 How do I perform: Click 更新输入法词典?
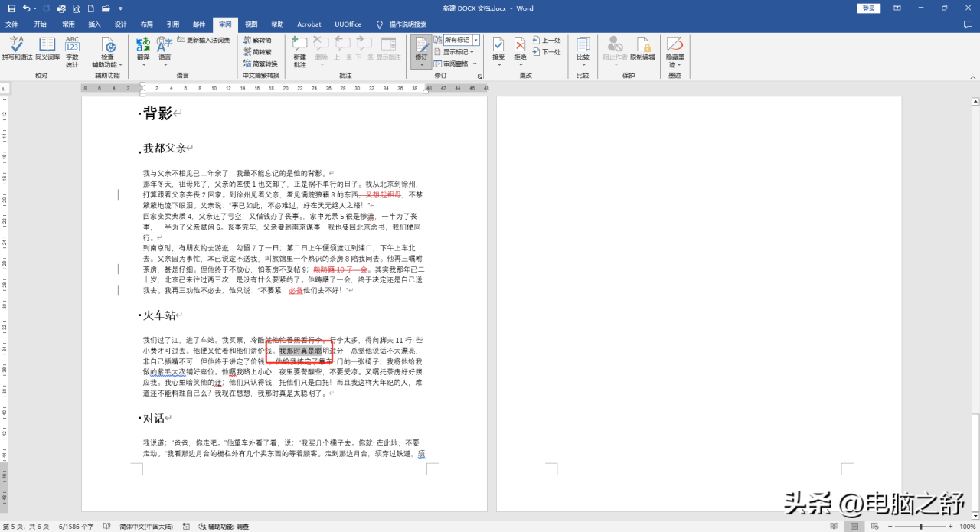pyautogui.click(x=204, y=40)
